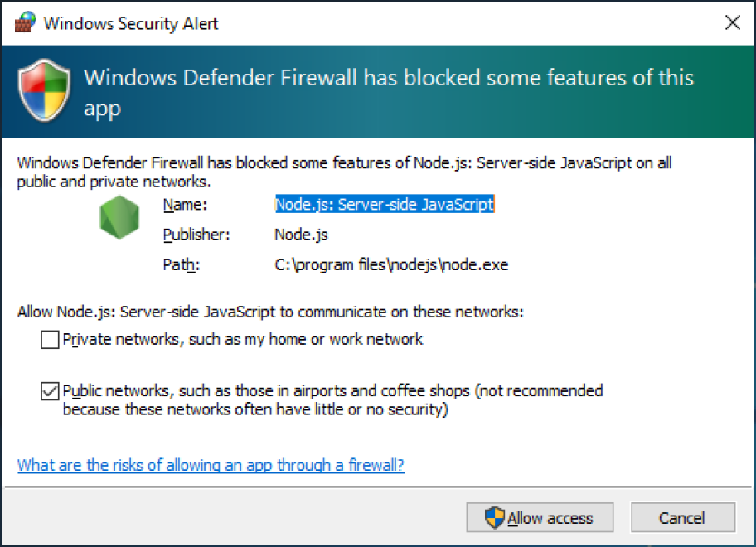Click the Name label
The image size is (756, 547).
point(185,205)
